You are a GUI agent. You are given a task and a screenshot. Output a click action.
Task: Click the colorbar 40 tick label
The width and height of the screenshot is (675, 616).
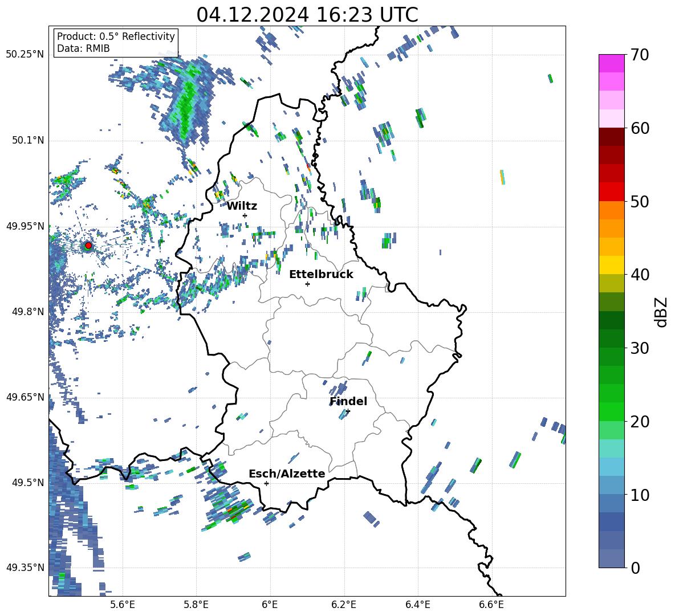point(640,275)
